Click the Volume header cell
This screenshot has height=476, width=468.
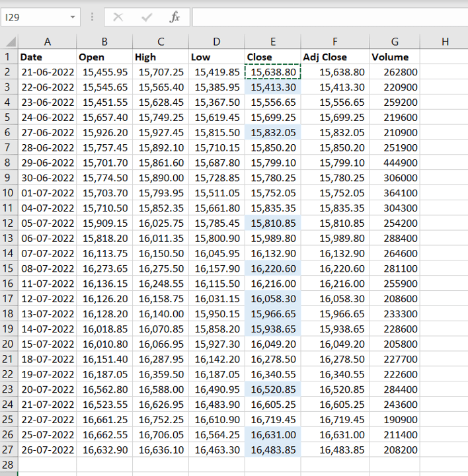tap(395, 57)
